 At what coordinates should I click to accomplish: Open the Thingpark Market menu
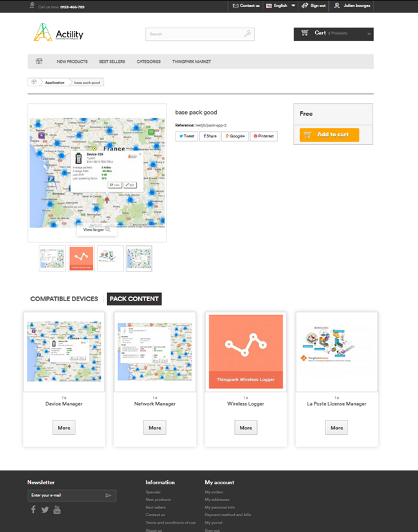[x=191, y=61]
